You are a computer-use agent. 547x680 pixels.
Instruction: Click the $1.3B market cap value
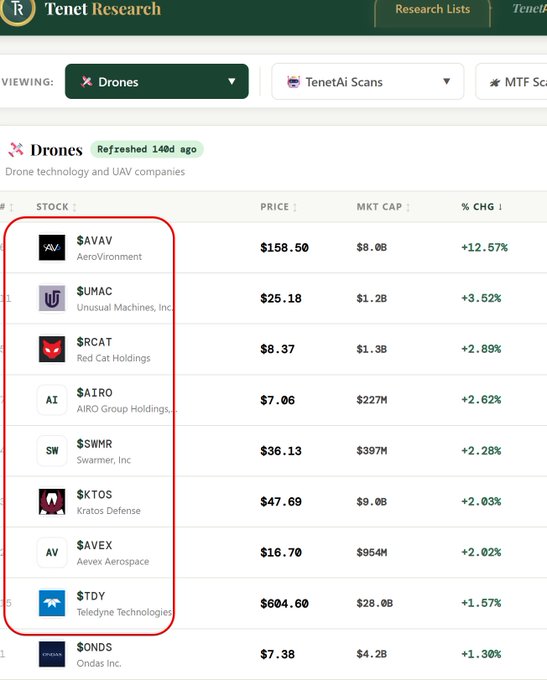click(x=371, y=349)
